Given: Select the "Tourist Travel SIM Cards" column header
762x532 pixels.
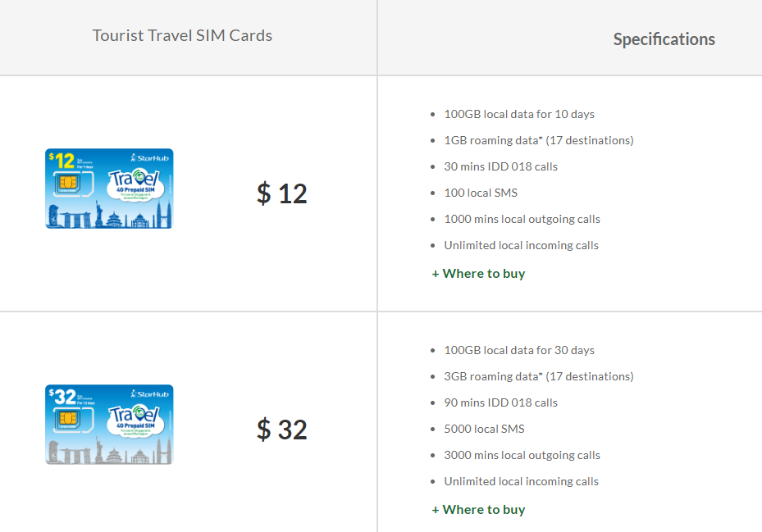Looking at the screenshot, I should click(182, 36).
